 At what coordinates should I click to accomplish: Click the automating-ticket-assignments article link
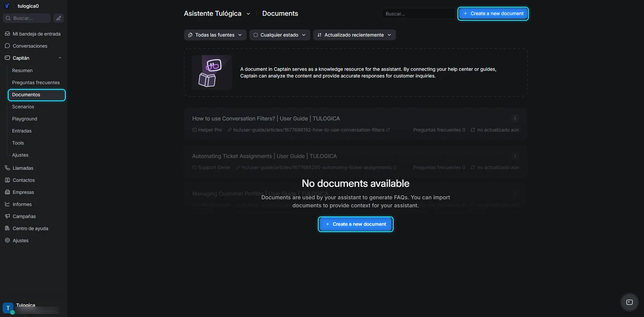click(316, 167)
